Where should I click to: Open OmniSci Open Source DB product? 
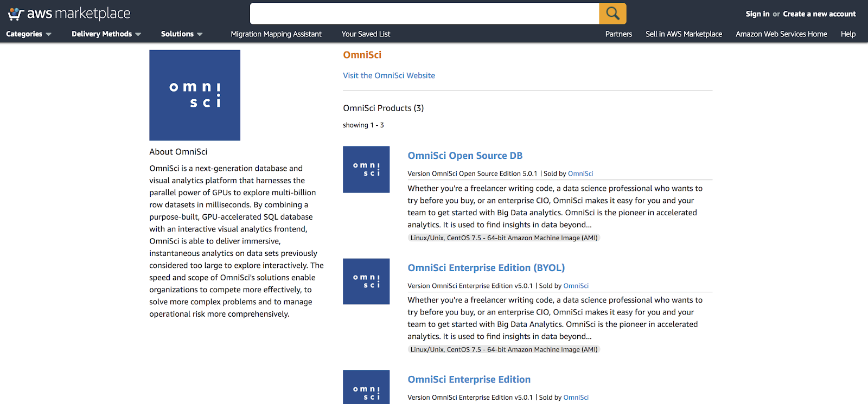(x=465, y=156)
